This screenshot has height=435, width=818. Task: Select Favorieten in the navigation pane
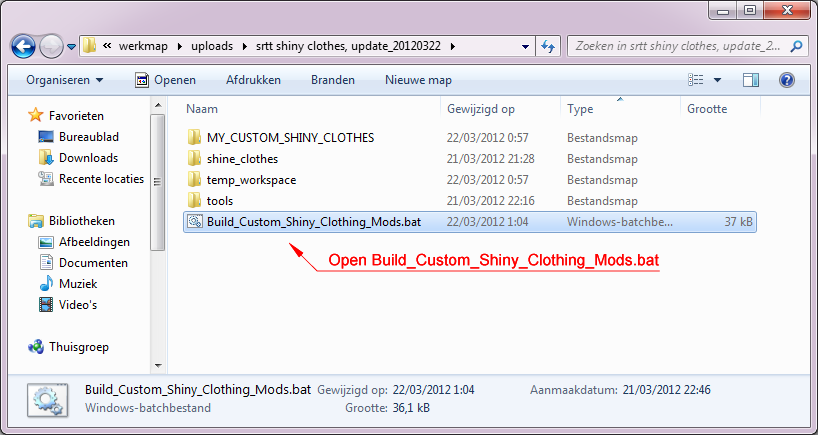[x=76, y=116]
